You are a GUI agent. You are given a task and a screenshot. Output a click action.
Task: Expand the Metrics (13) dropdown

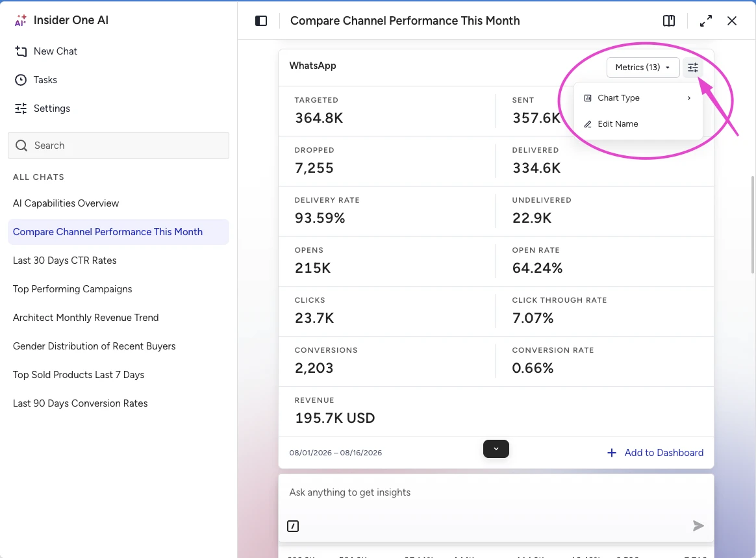point(643,68)
